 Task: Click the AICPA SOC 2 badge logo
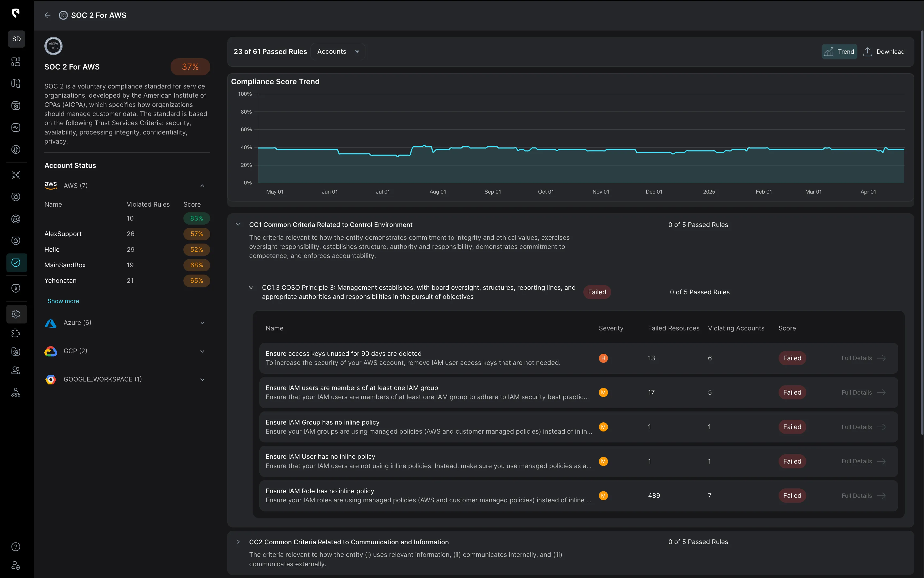click(x=53, y=46)
